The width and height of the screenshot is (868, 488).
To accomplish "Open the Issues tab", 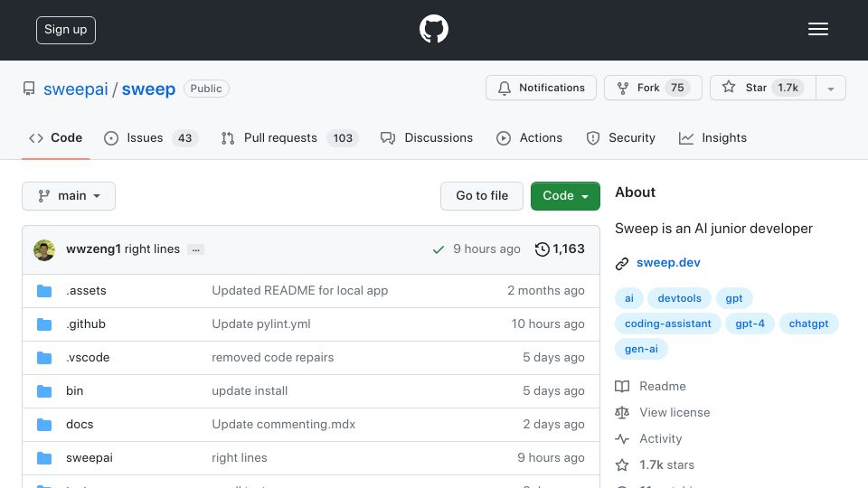I will 151,137.
